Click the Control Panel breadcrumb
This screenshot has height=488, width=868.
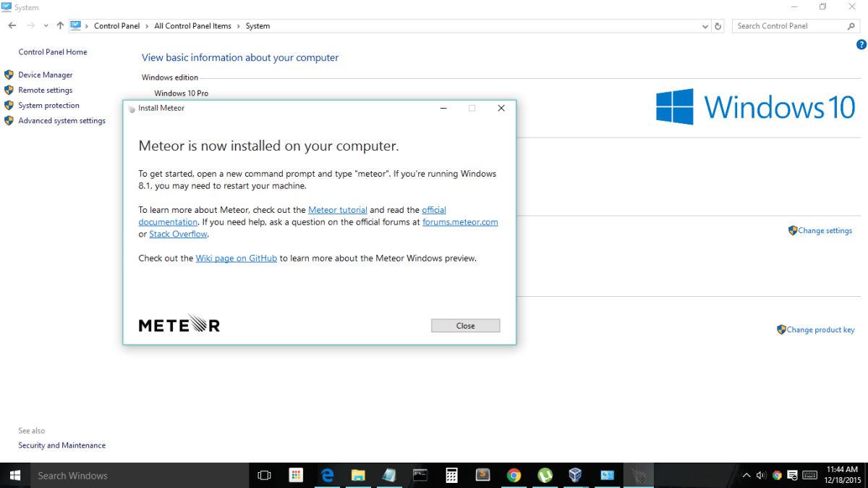click(x=116, y=25)
